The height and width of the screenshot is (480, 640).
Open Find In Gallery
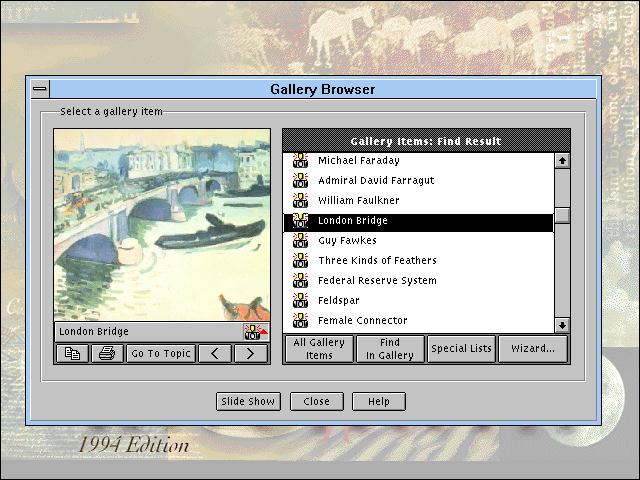point(390,349)
